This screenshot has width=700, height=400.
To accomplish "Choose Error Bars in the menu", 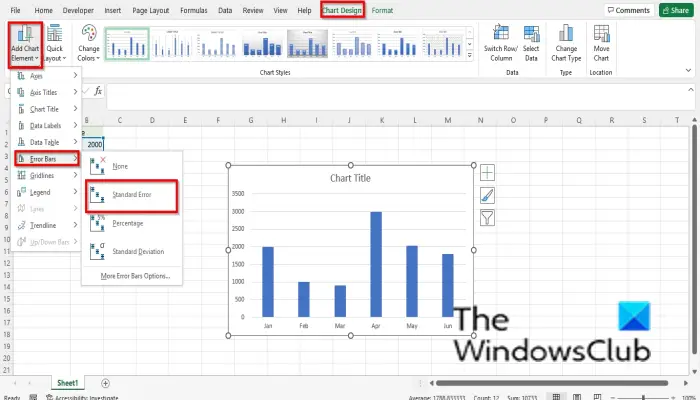I will (x=46, y=158).
